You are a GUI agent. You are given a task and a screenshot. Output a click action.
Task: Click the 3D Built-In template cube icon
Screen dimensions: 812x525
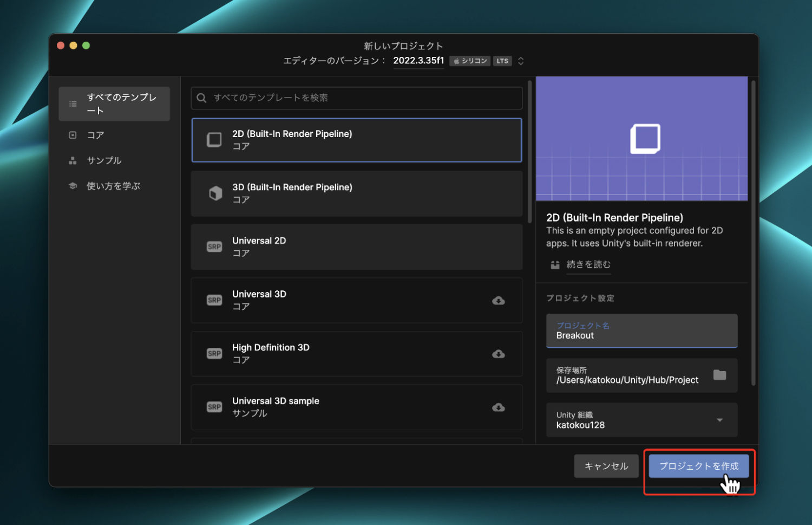pos(215,193)
